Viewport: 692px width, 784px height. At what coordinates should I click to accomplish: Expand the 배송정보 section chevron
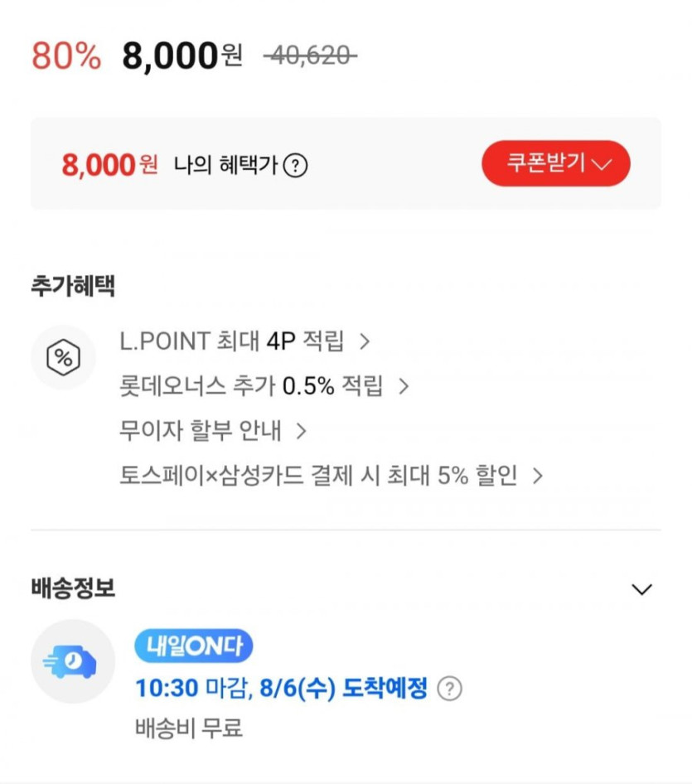coord(641,589)
